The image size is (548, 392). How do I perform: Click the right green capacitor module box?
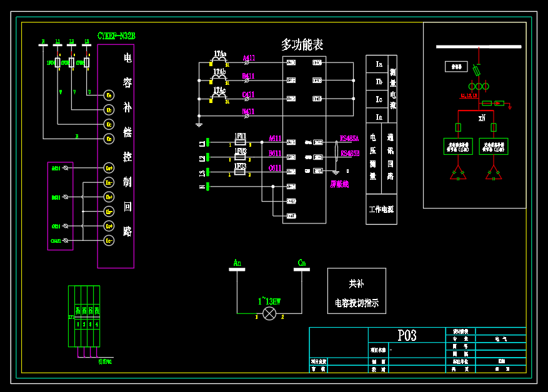click(x=494, y=146)
